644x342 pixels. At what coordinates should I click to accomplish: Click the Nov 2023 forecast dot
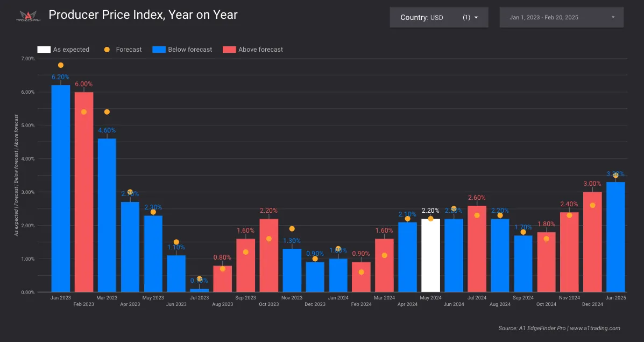click(292, 229)
